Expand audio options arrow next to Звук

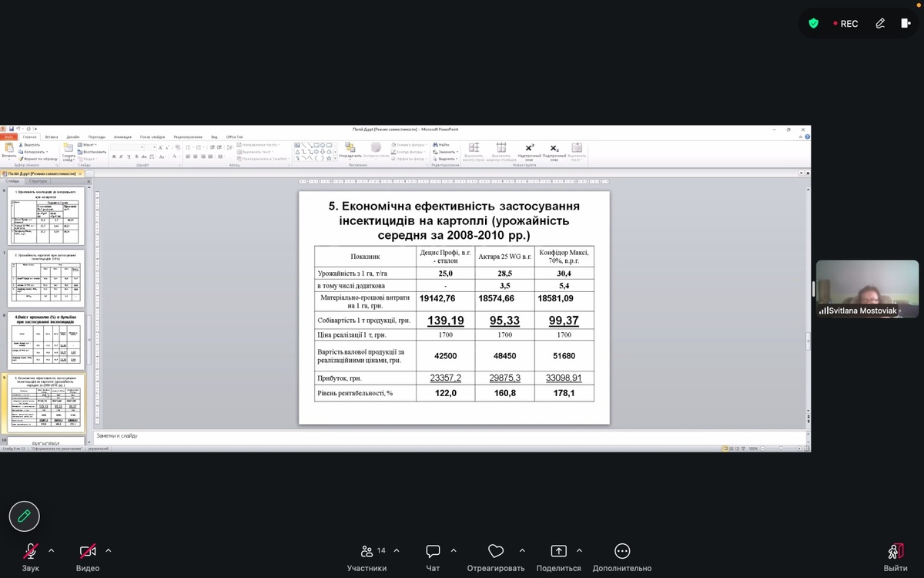point(52,551)
